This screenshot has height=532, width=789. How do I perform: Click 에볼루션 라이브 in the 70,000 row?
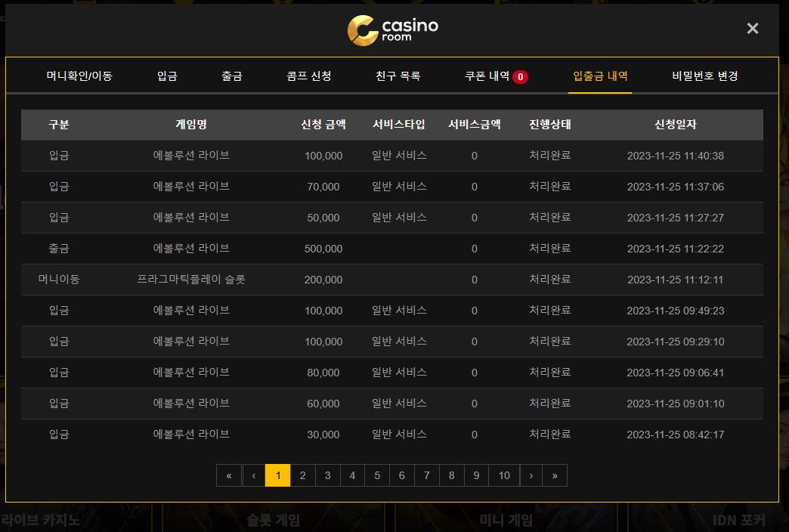[191, 186]
